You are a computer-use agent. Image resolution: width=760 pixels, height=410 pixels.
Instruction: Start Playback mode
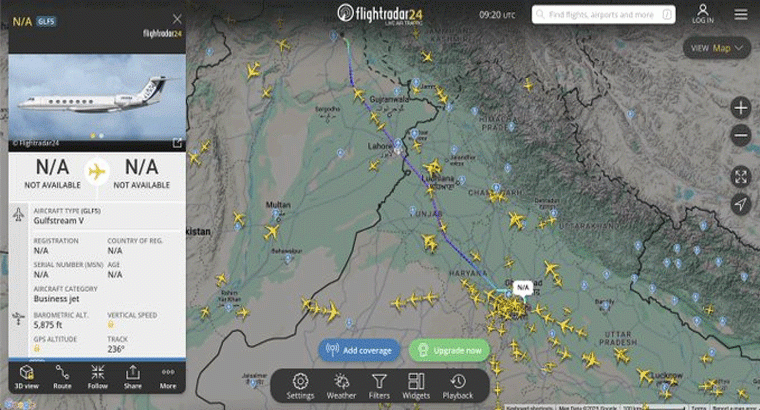click(458, 386)
